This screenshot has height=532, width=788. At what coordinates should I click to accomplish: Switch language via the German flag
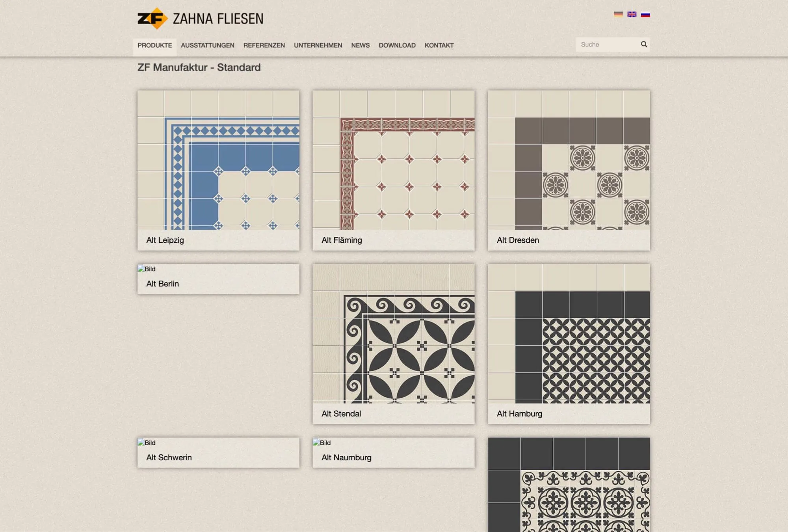point(618,15)
